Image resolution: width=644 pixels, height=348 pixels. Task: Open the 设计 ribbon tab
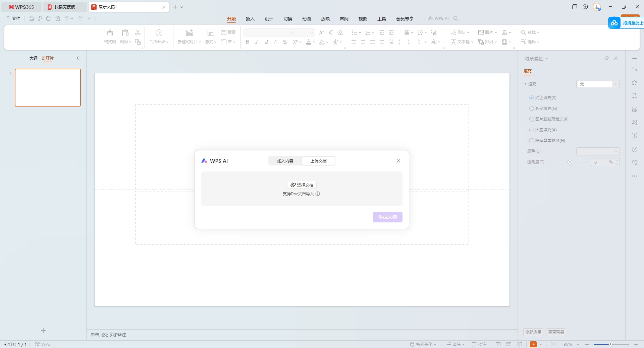point(269,19)
